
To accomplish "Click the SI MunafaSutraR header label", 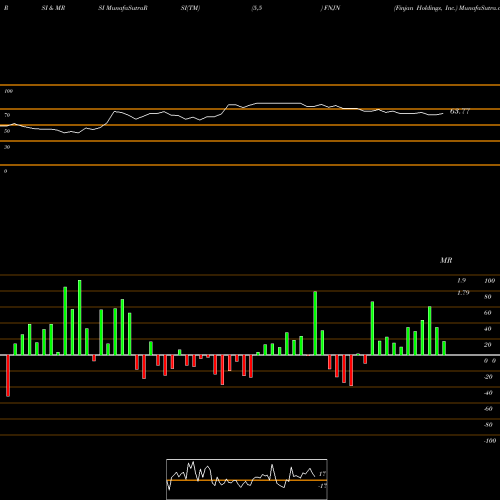I will point(123,8).
